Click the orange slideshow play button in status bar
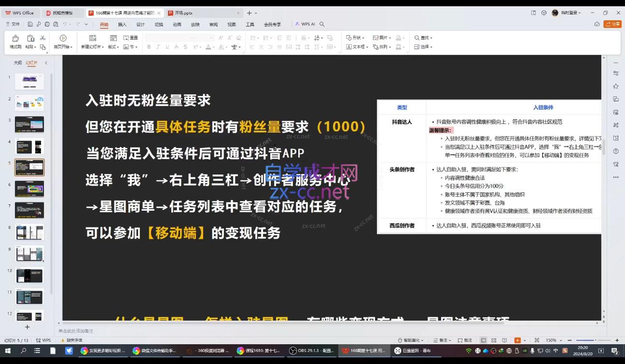 517,340
